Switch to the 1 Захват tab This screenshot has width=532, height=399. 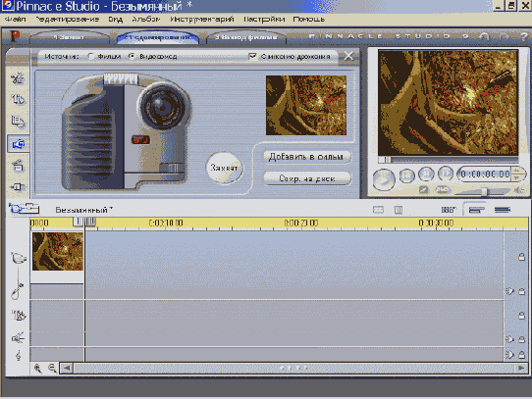coord(70,37)
